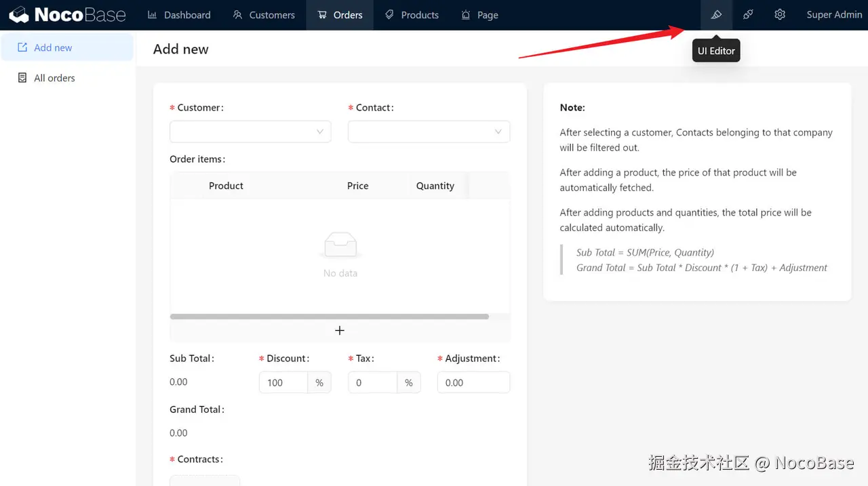The image size is (868, 486).
Task: Open the Super Admin account menu
Action: (x=834, y=14)
